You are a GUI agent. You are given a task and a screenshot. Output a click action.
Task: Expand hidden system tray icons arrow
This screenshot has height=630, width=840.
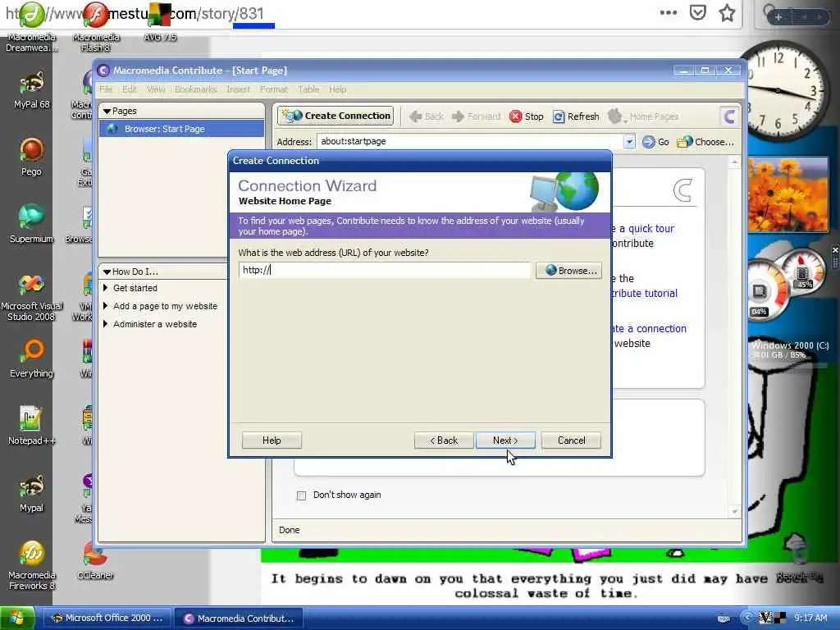[x=746, y=619]
